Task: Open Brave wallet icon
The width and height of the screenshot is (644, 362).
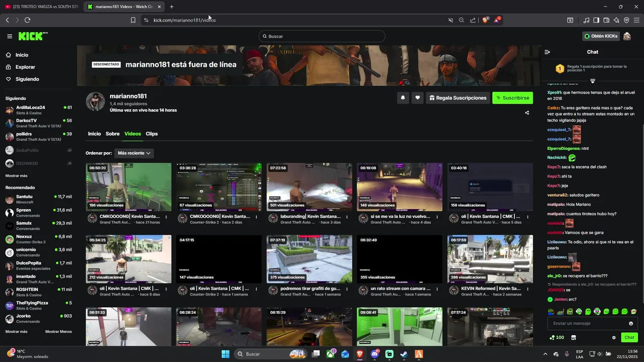Action: (x=606, y=20)
